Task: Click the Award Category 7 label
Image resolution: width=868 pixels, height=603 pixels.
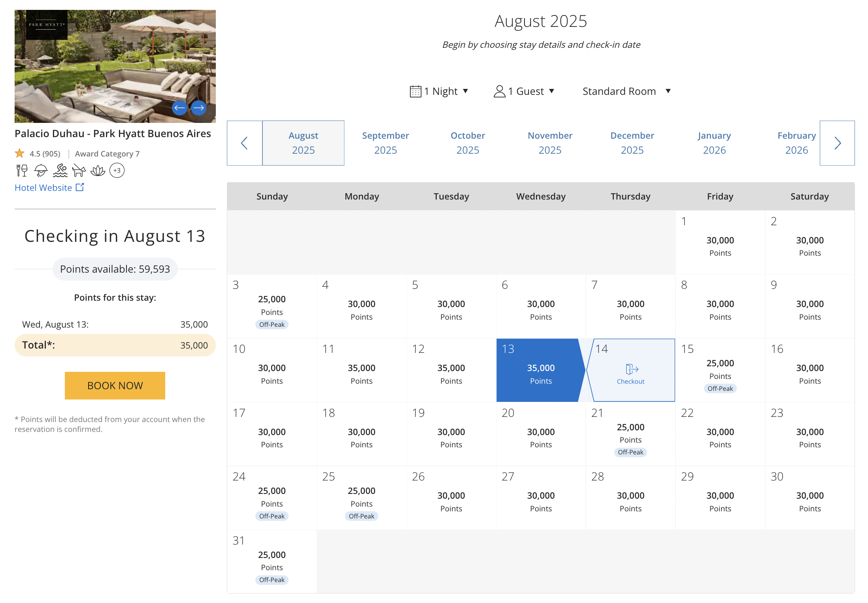Action: coord(107,154)
